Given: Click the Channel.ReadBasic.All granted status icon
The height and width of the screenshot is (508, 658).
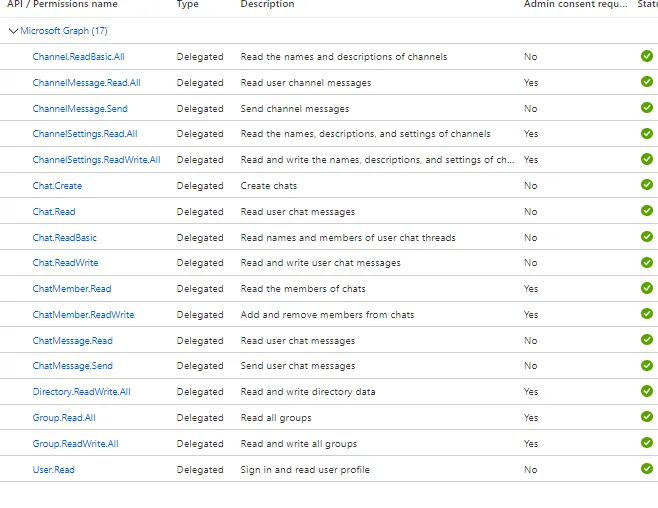Looking at the screenshot, I should (647, 56).
